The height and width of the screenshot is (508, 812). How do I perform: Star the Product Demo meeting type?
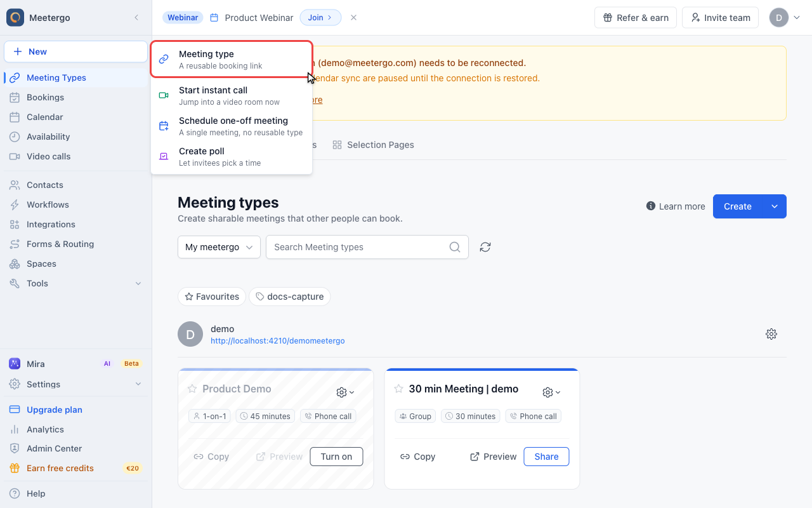tap(192, 389)
